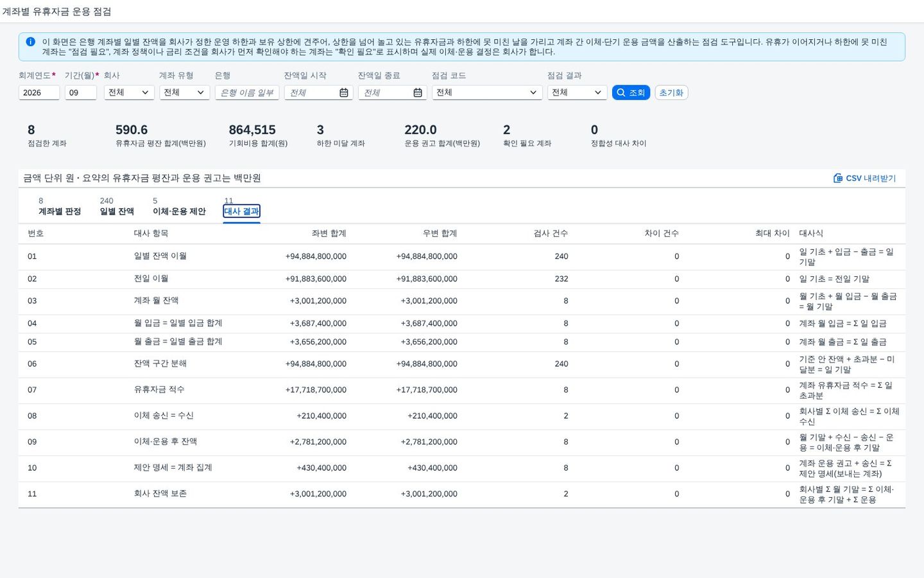Click the 220.0 운용 권고 합계 value
The width and height of the screenshot is (924, 578).
pos(420,130)
